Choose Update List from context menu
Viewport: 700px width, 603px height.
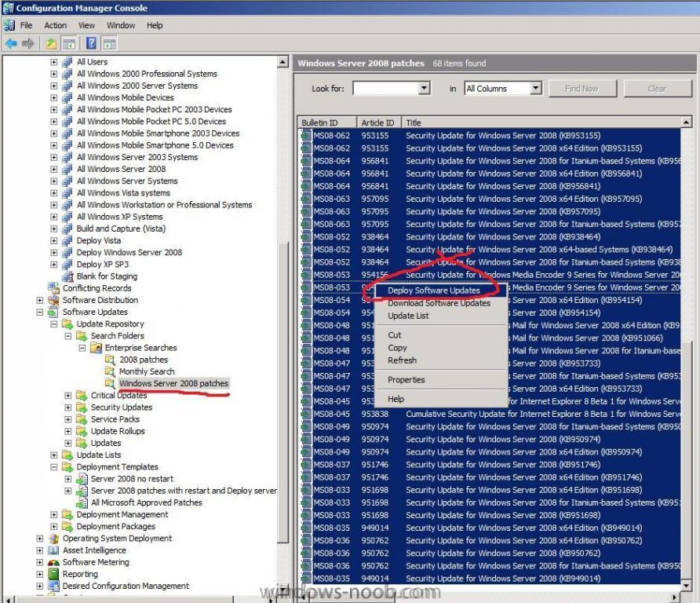[x=440, y=316]
